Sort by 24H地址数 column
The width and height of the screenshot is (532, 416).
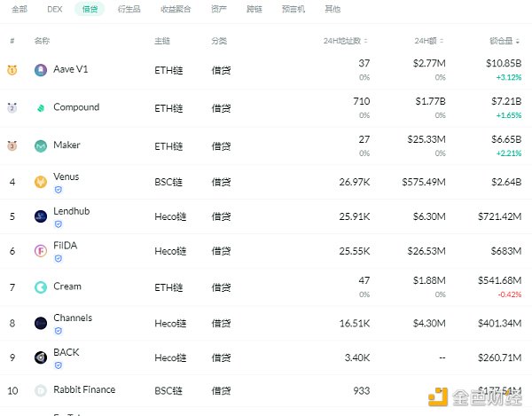344,41
